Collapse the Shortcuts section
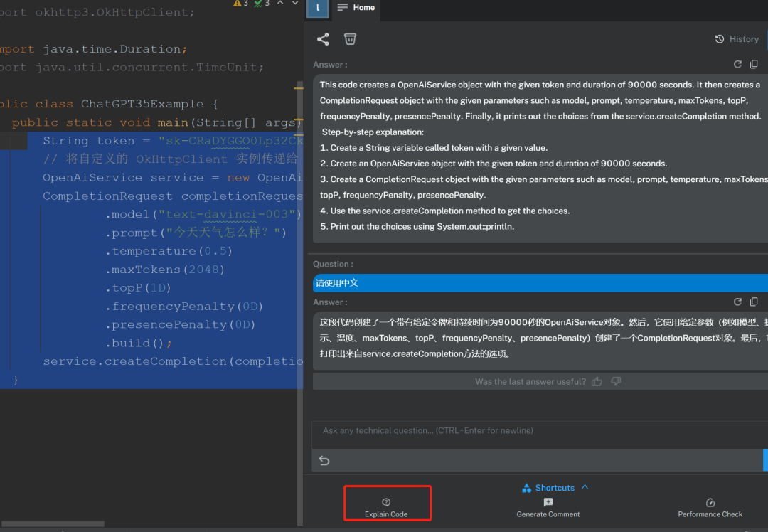The image size is (768, 532). 555,488
